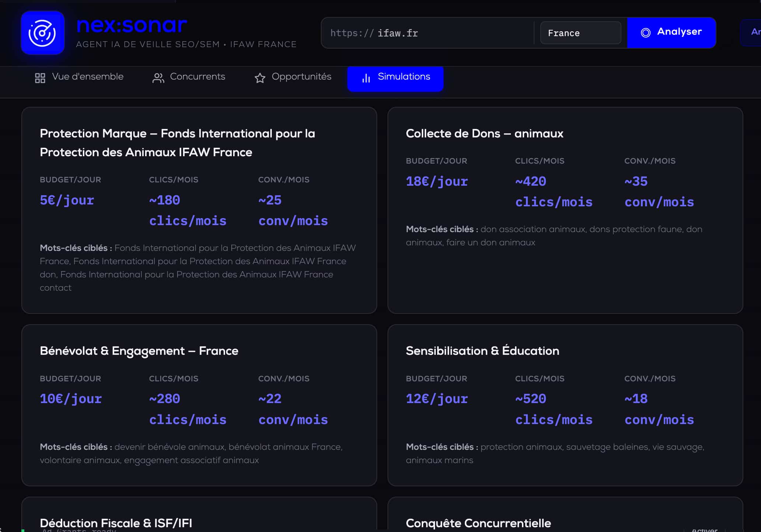
Task: Click CLICS/MOIS label in Bénévolat & Engagement card
Action: [x=173, y=379]
